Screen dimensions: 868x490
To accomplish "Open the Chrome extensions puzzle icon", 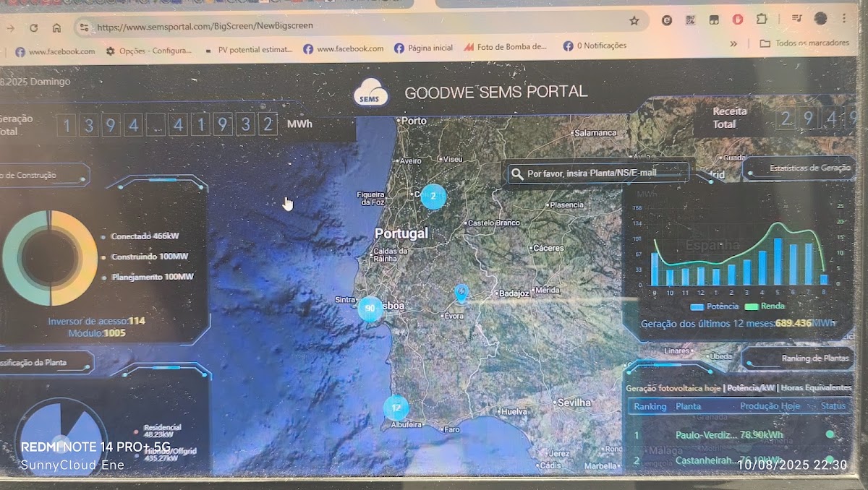I will [x=761, y=20].
